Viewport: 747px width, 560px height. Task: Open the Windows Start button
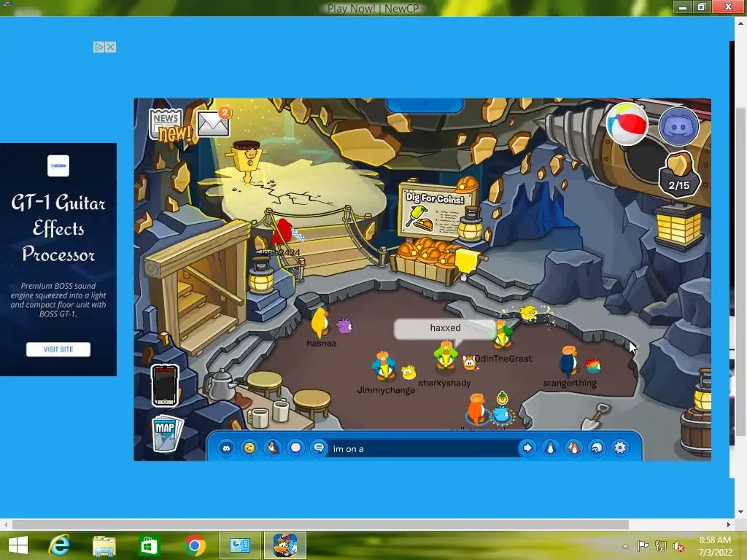coord(18,545)
